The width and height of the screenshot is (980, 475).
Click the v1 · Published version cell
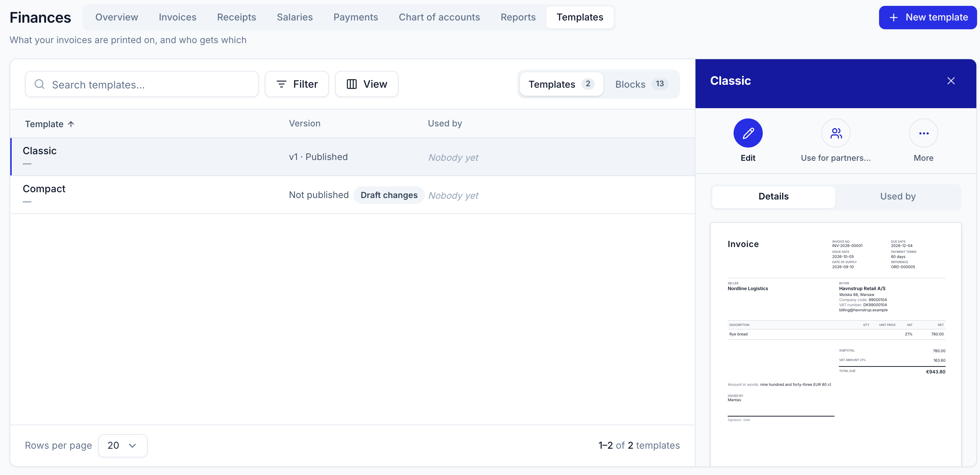point(318,157)
